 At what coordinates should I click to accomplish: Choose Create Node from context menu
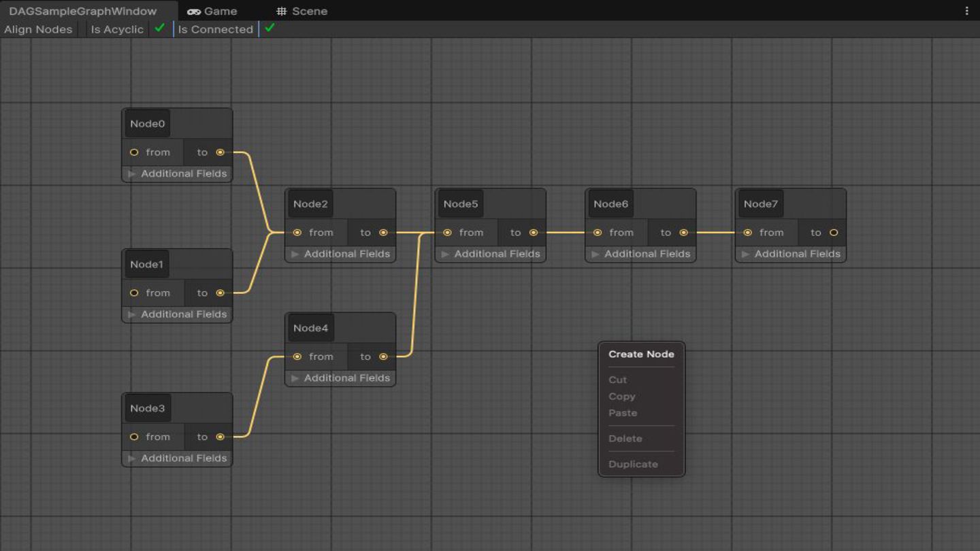641,354
